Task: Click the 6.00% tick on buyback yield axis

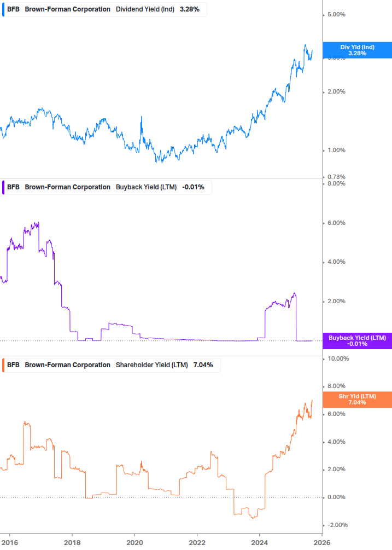Action: 336,223
